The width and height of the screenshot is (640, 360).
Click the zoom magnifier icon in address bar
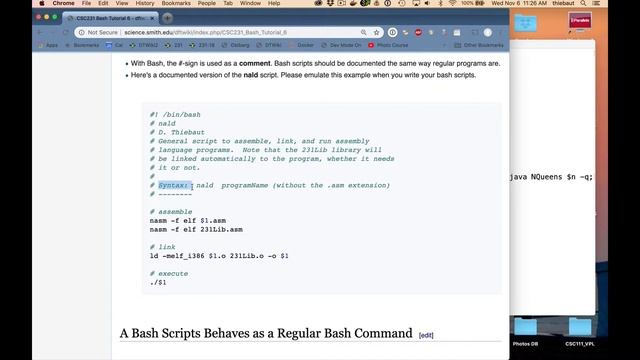click(363, 32)
